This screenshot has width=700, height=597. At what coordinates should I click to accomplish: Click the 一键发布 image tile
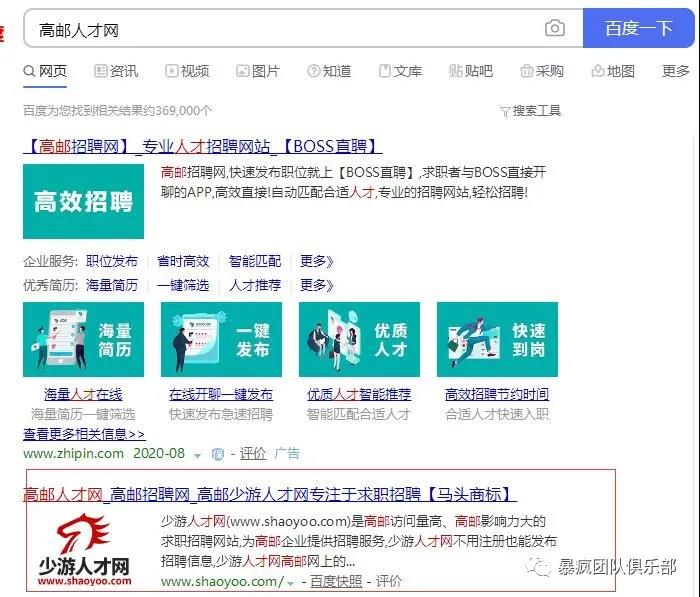click(221, 339)
